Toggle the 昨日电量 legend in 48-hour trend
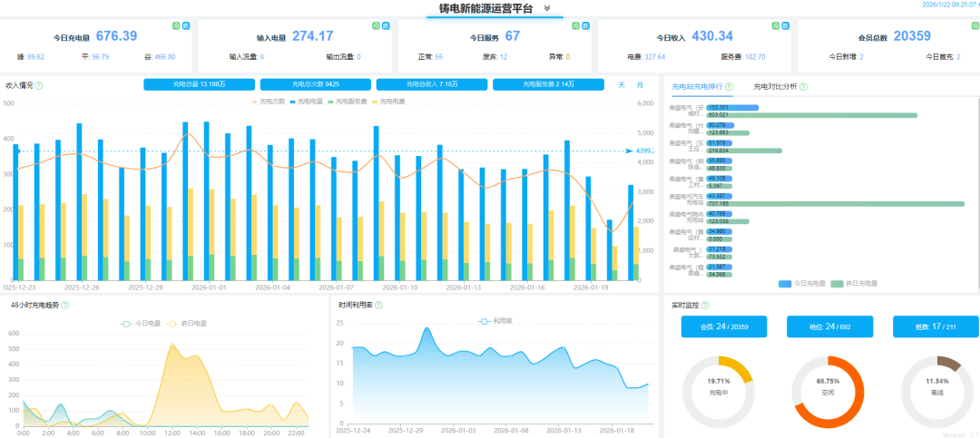This screenshot has width=980, height=438. pyautogui.click(x=186, y=323)
